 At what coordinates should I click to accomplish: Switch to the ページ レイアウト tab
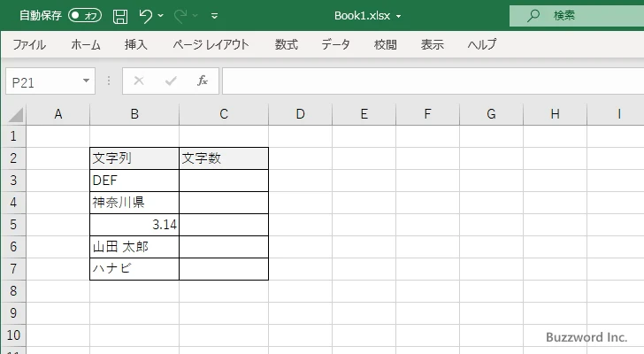(x=211, y=44)
